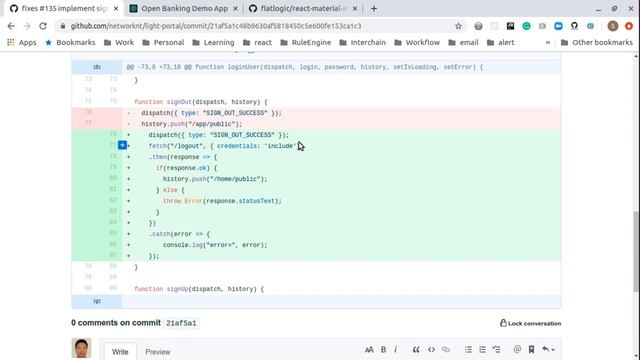Select the Write tab in comment box
This screenshot has width=640, height=360.
click(x=120, y=351)
